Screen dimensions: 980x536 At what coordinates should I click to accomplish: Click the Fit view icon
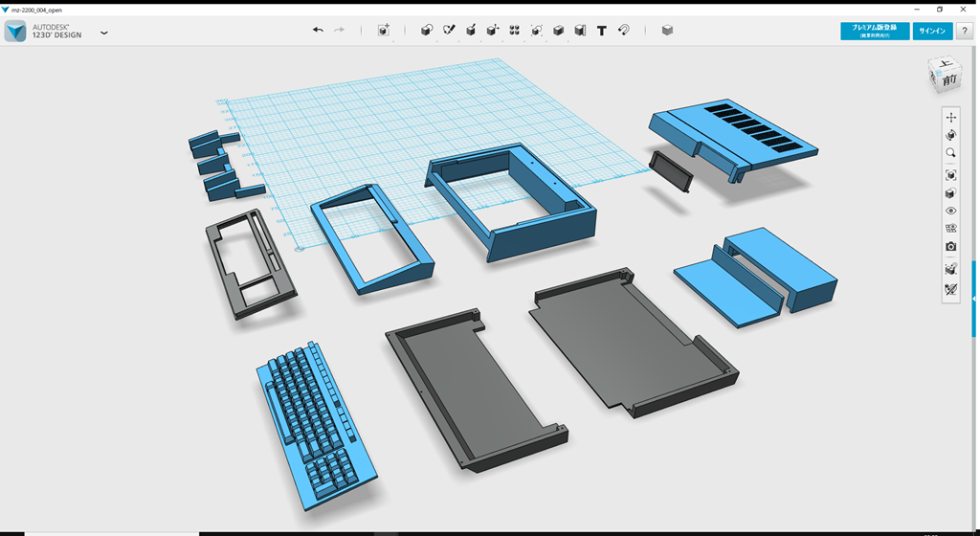click(950, 175)
